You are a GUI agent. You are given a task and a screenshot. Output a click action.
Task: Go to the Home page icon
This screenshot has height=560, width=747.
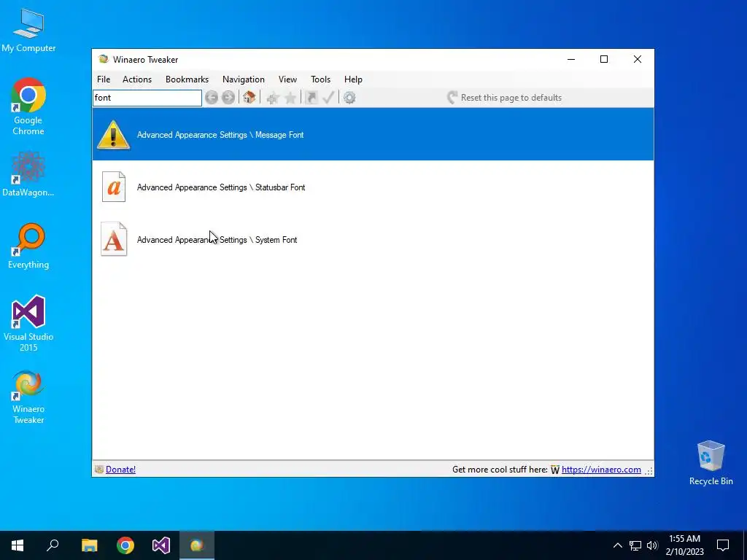coord(249,98)
